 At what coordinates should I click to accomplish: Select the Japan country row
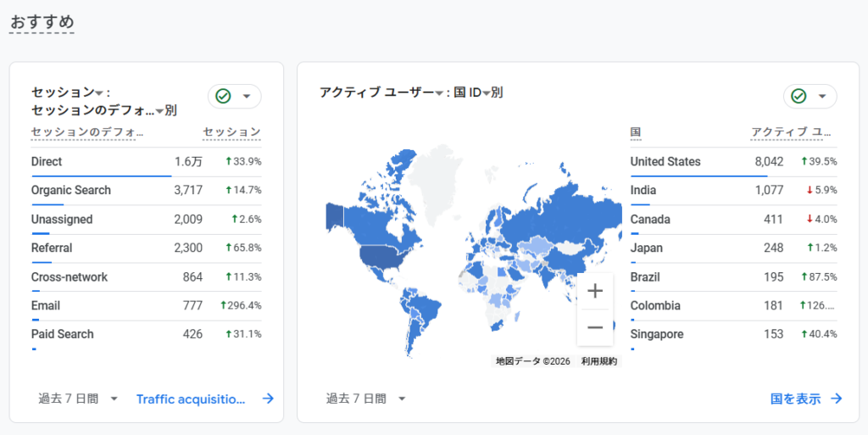tap(733, 248)
